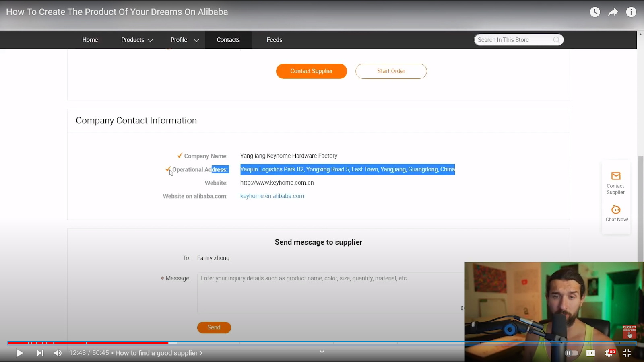
Task: Click the video title text
Action: click(x=117, y=12)
